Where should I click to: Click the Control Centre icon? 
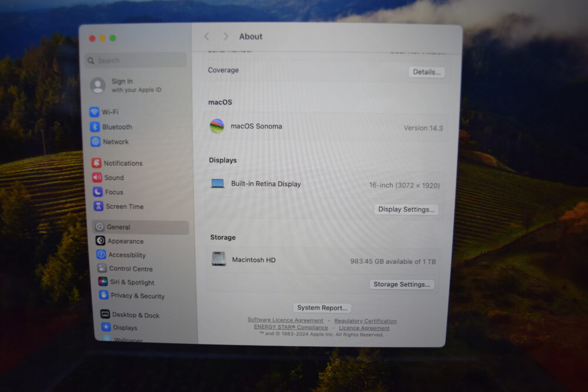click(102, 268)
